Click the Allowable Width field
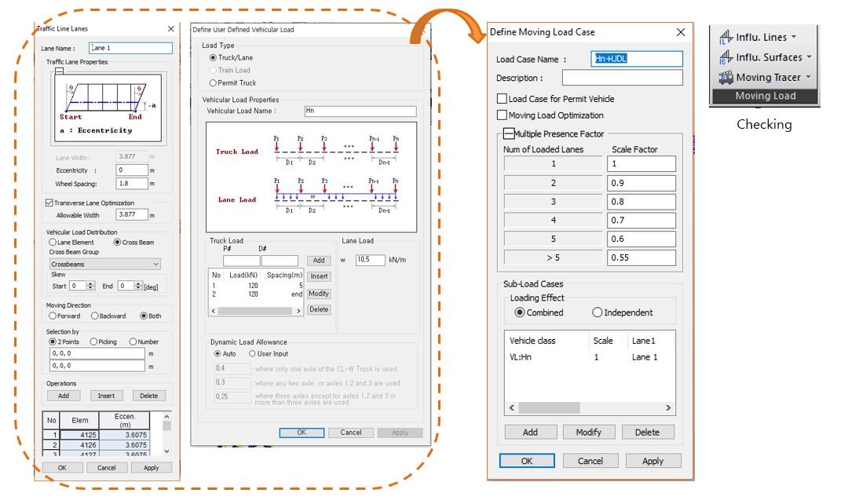This screenshot has height=504, width=848. [x=132, y=214]
